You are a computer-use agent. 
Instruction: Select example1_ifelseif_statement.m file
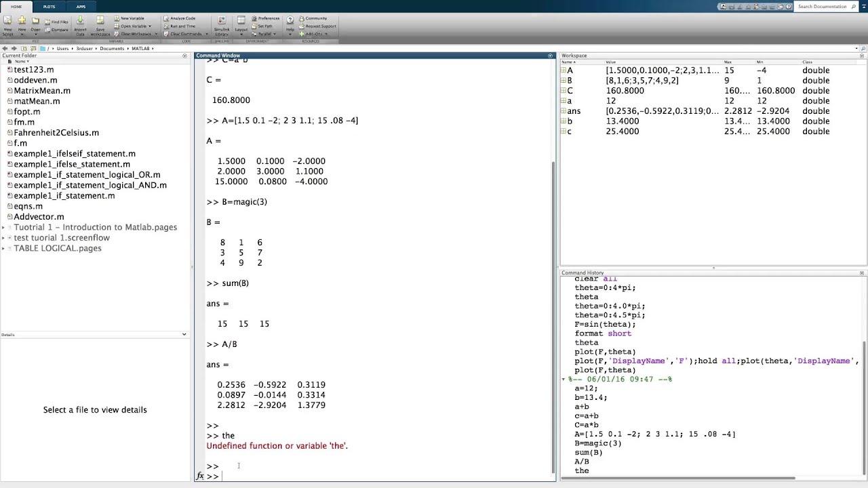click(75, 154)
